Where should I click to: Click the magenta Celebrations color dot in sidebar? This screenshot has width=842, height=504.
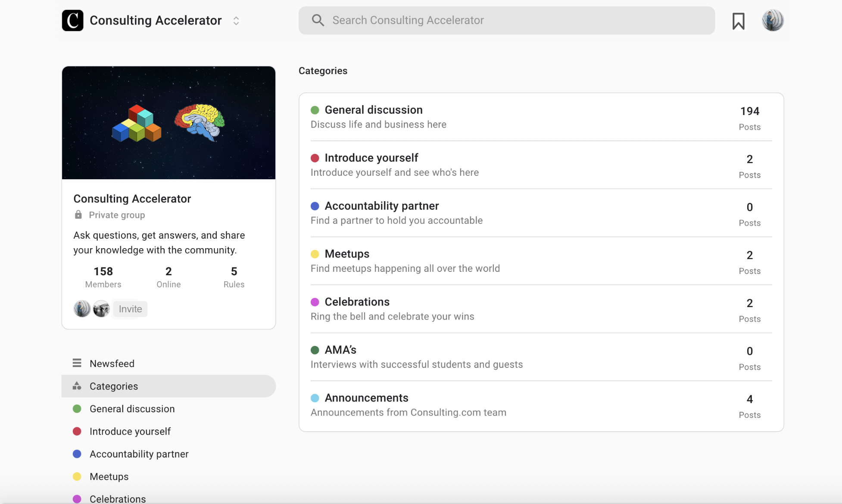tap(77, 498)
